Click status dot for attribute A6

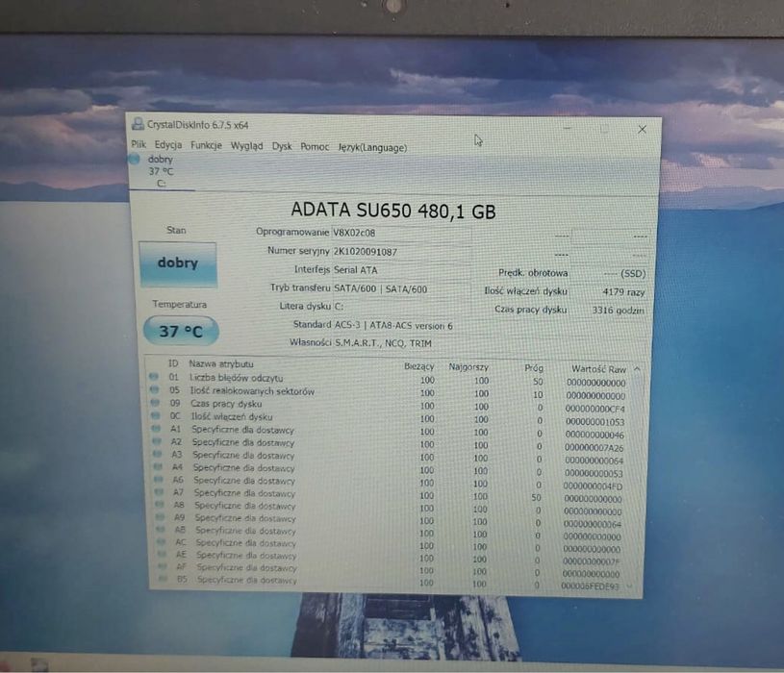point(159,479)
